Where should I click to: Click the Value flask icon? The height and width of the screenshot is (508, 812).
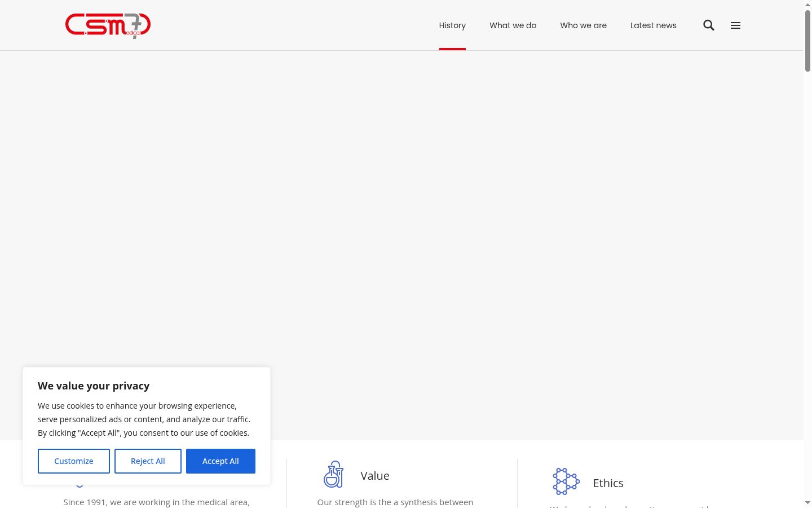click(333, 474)
